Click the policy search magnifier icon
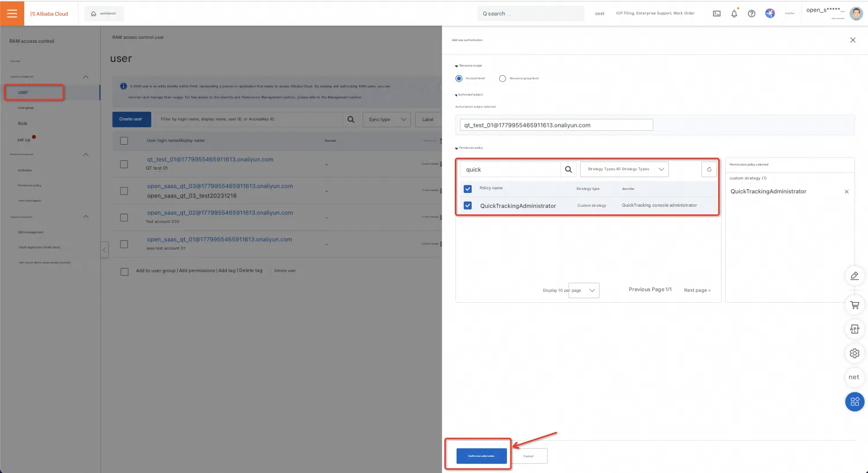The width and height of the screenshot is (868, 473). click(568, 169)
